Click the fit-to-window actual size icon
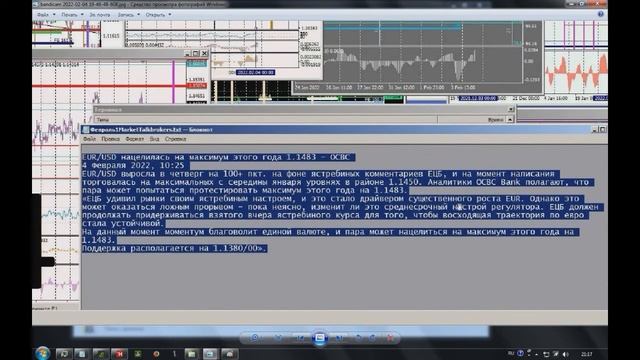This screenshot has width=640, height=360. (278, 338)
